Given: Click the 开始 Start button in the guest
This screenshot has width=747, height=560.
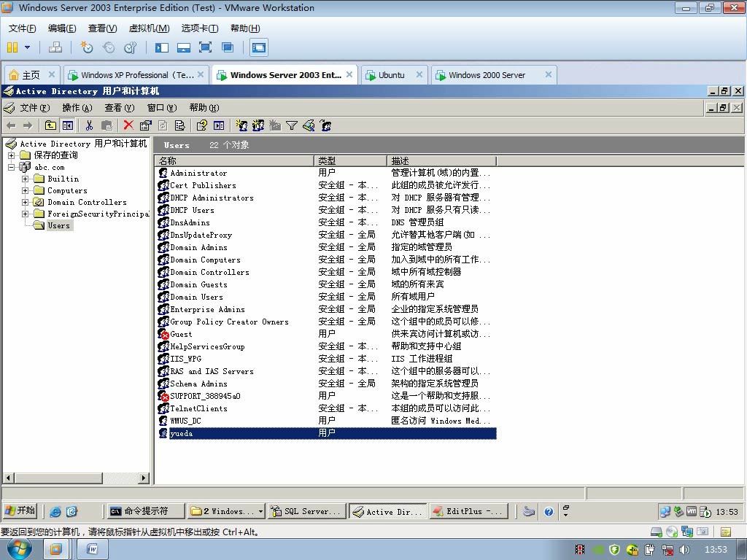Looking at the screenshot, I should coord(20,511).
